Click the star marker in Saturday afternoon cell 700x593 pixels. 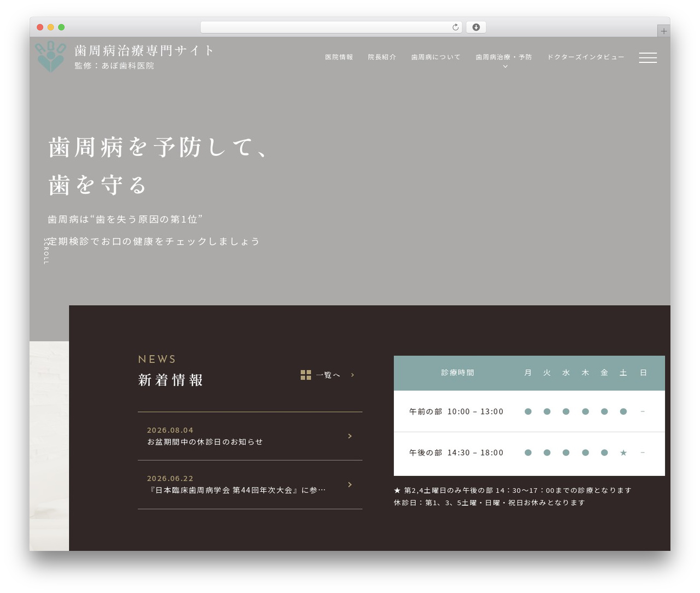coord(623,452)
